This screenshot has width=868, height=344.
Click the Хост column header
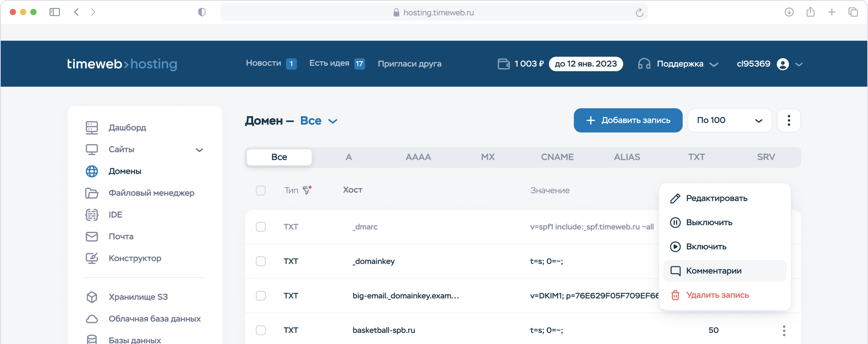[x=353, y=190]
